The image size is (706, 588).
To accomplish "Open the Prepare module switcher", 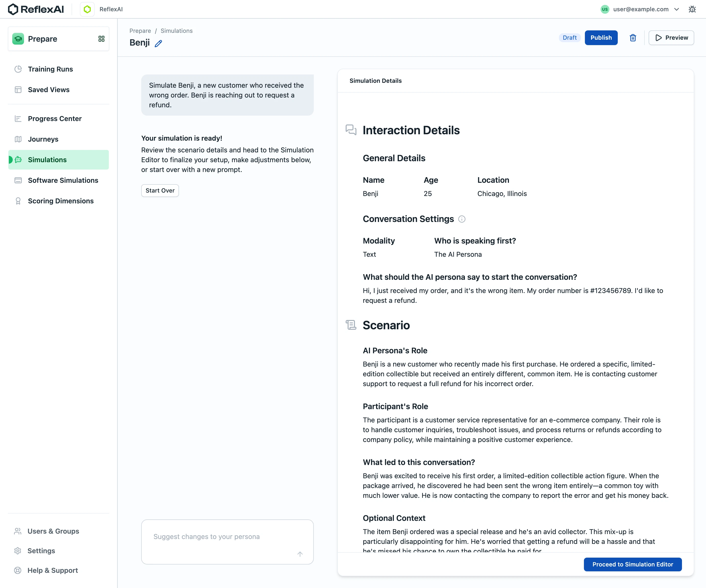I will [59, 39].
